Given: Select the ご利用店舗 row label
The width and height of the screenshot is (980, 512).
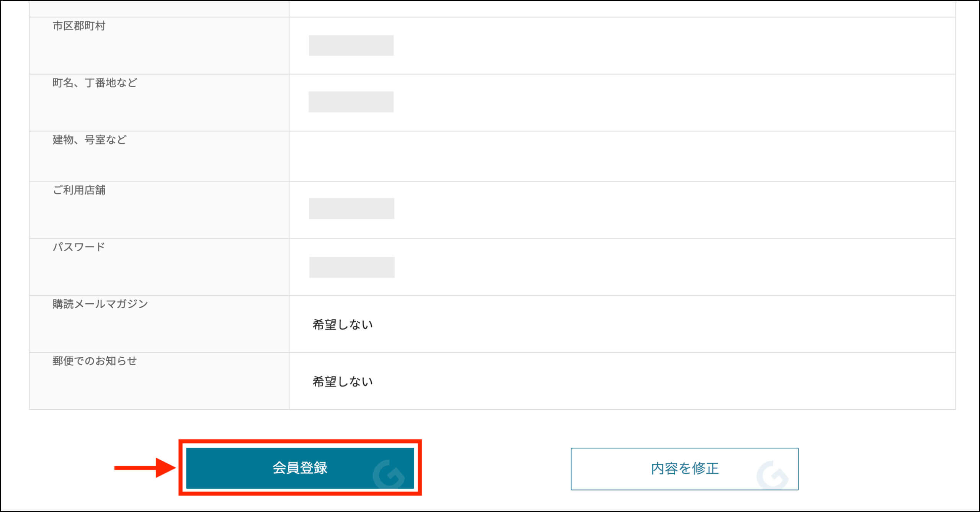Looking at the screenshot, I should (79, 190).
